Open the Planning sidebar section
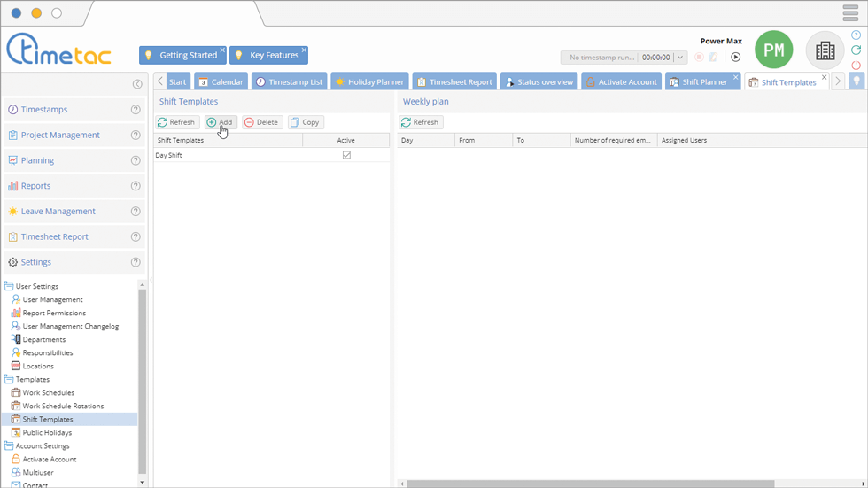868x488 pixels. tap(74, 160)
